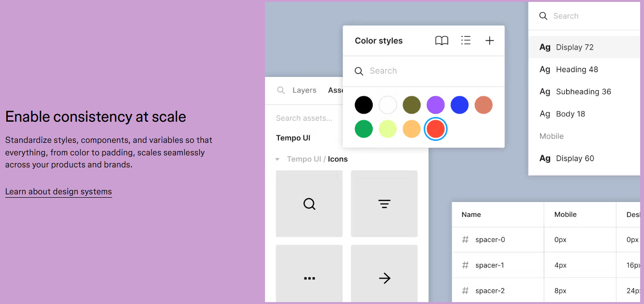Screen dimensions: 644x304
Task: Select the magnifier icon asset tile
Action: pyautogui.click(x=309, y=204)
